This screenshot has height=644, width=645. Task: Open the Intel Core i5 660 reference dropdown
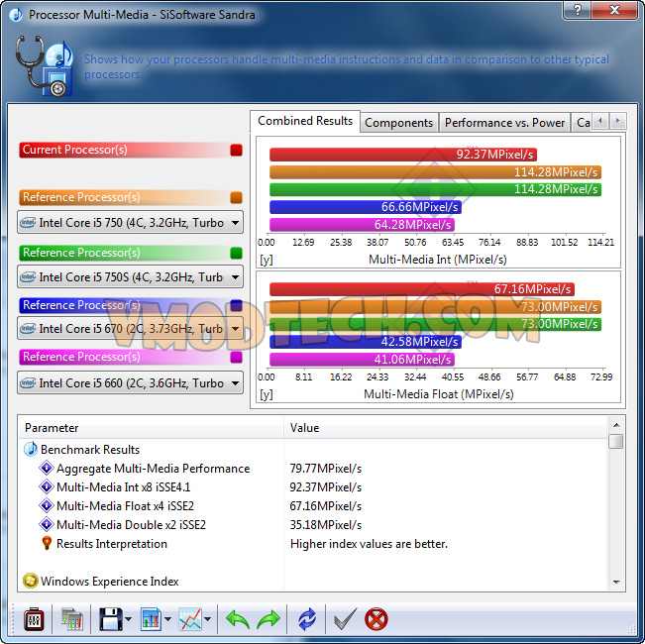(x=130, y=382)
